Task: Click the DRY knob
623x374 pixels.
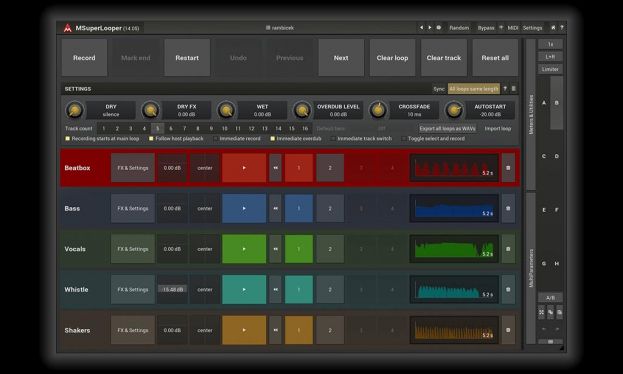Action: point(74,110)
